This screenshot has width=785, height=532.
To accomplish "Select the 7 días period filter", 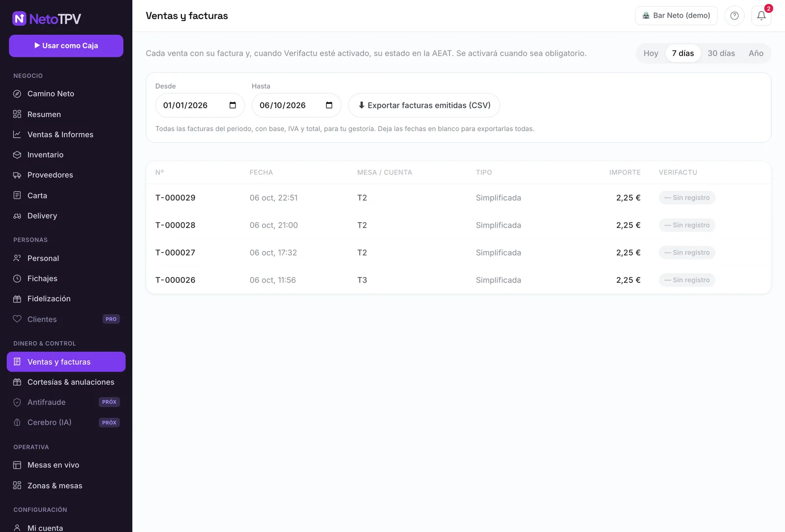I will (683, 53).
